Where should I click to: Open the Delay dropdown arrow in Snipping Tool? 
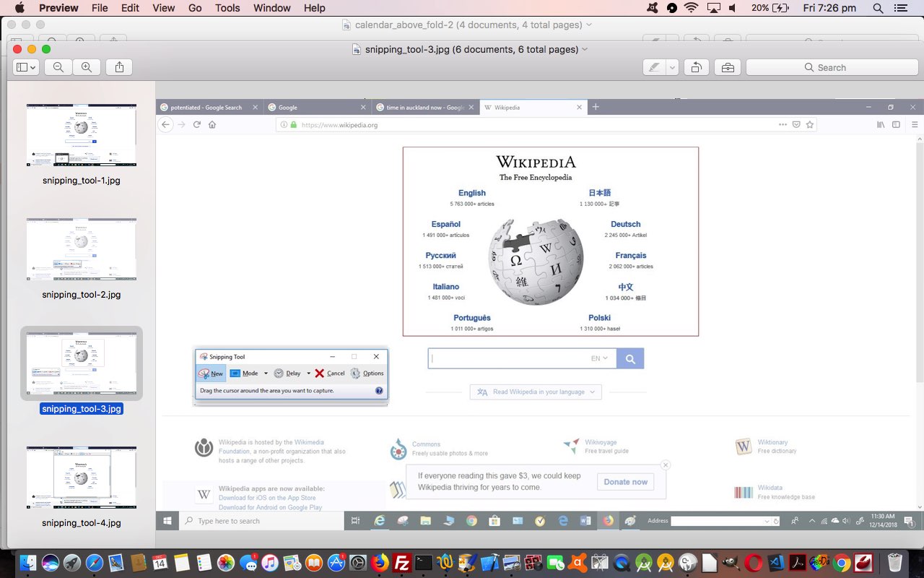pos(309,374)
